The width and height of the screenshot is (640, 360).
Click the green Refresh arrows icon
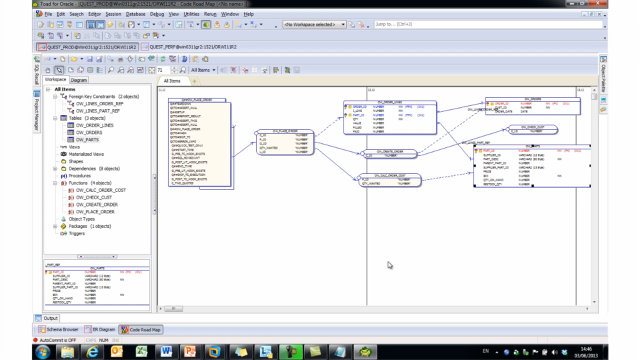[162, 59]
